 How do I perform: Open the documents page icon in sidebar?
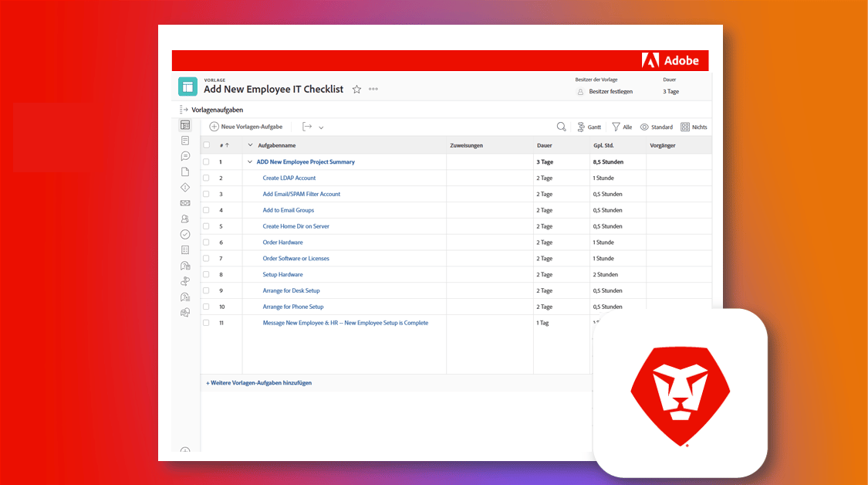185,171
